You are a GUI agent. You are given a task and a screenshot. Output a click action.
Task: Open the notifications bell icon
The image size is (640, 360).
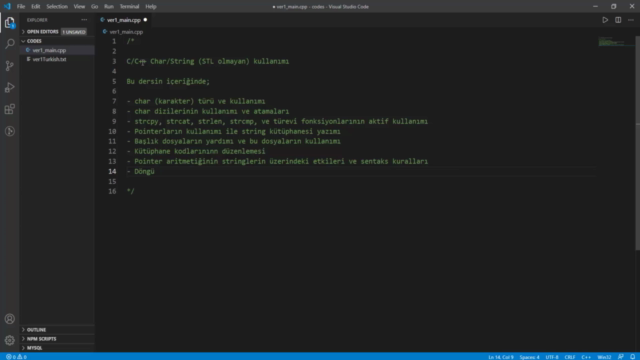(632, 357)
